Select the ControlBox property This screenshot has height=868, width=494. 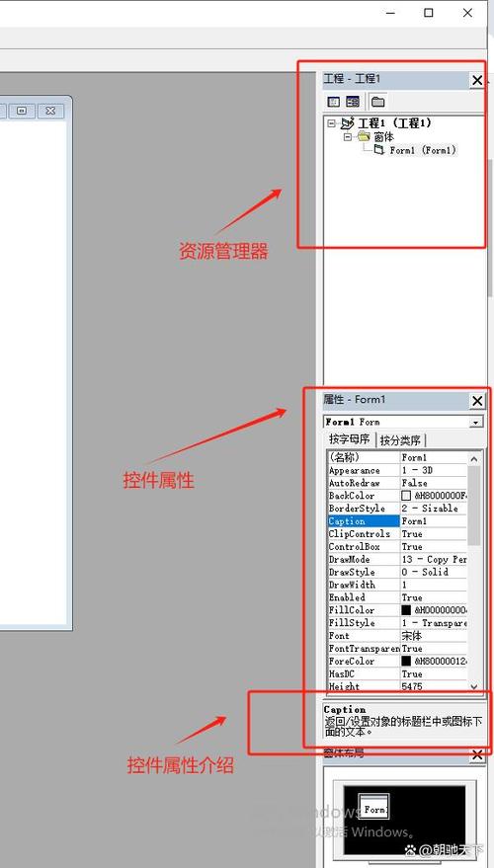pyautogui.click(x=364, y=546)
